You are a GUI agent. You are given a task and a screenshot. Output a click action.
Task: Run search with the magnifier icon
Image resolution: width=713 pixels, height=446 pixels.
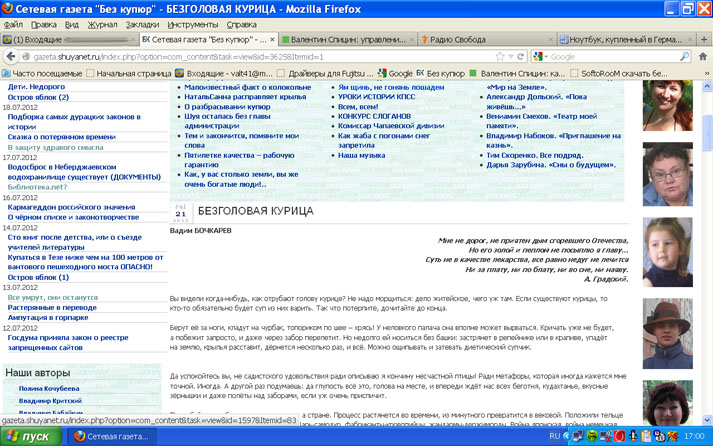[x=684, y=56]
